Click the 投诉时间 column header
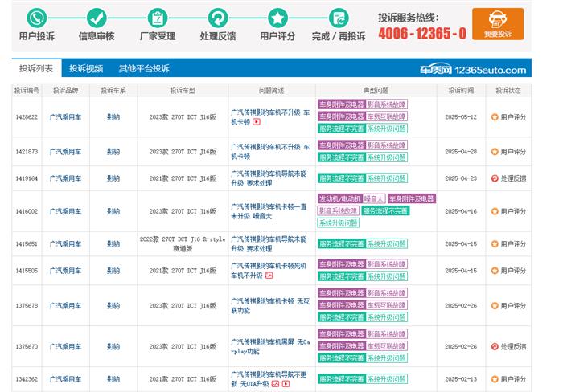 pyautogui.click(x=461, y=91)
